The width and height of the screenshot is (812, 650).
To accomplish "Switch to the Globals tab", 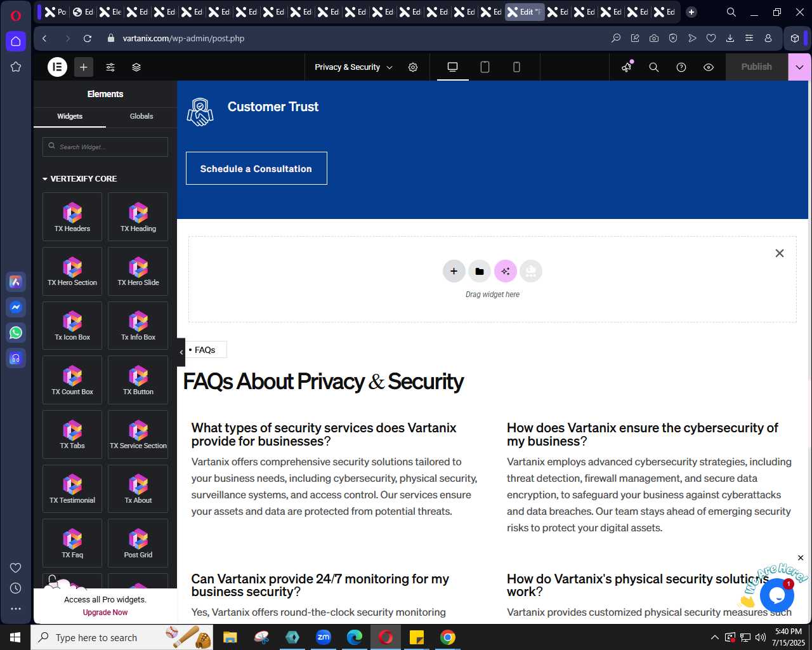I will point(141,116).
